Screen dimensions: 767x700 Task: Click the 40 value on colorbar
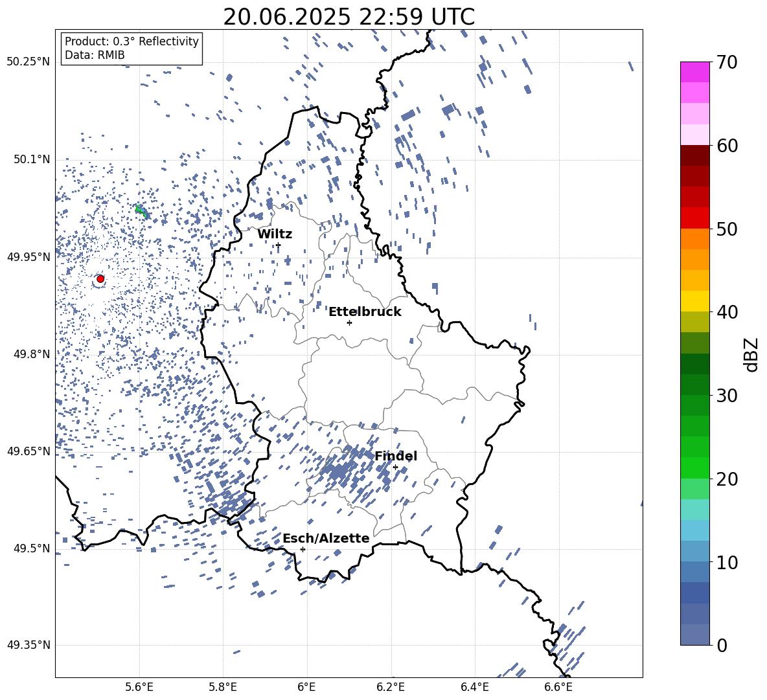tap(727, 312)
